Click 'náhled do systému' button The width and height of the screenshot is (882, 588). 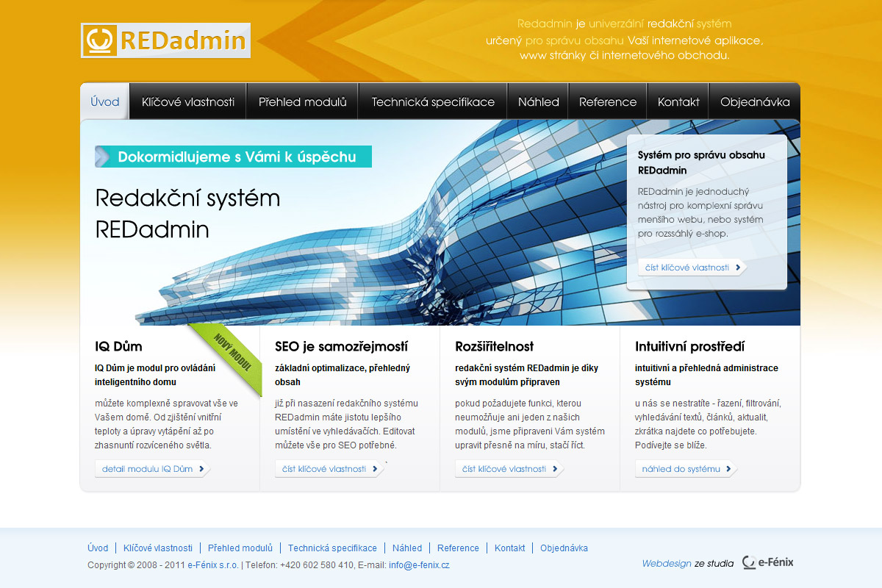point(686,468)
